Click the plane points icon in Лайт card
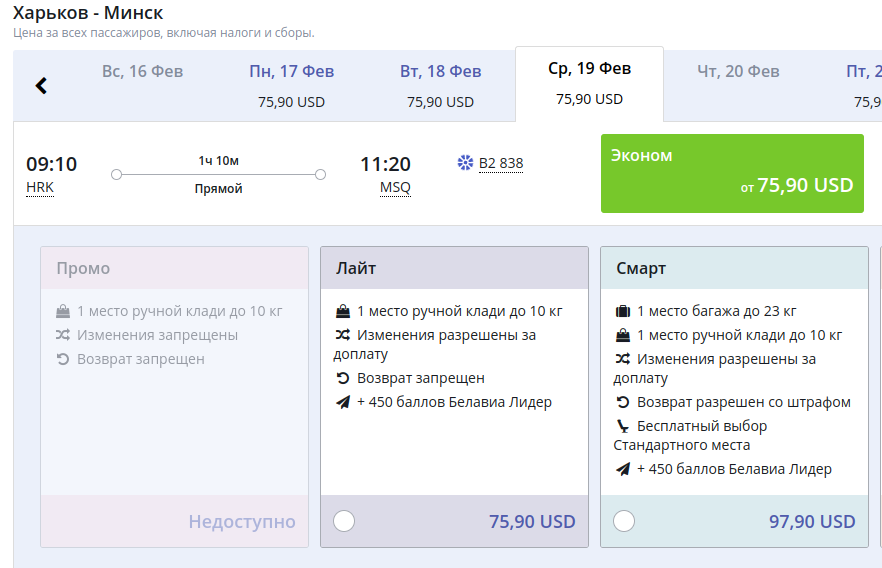Image resolution: width=882 pixels, height=568 pixels. [343, 403]
